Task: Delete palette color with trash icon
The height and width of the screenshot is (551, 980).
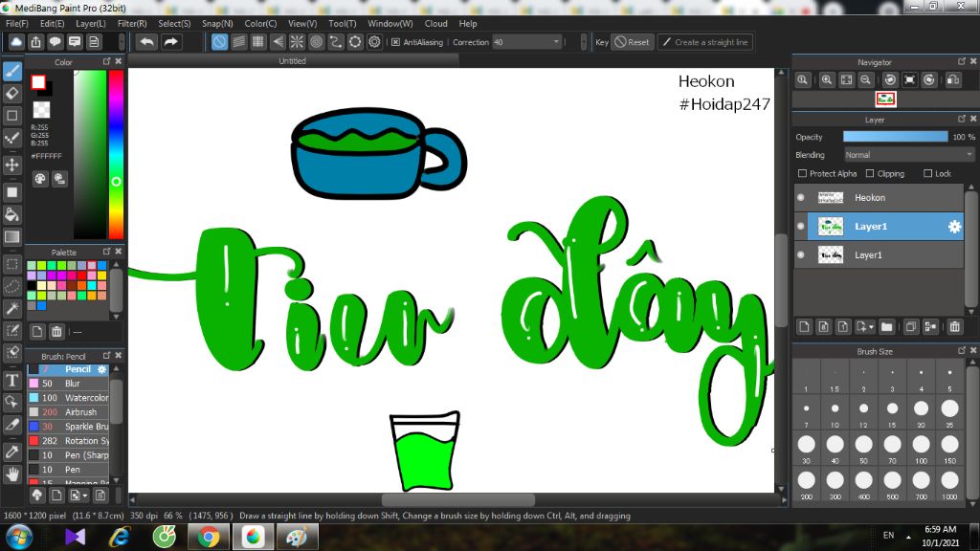Action: coord(56,332)
